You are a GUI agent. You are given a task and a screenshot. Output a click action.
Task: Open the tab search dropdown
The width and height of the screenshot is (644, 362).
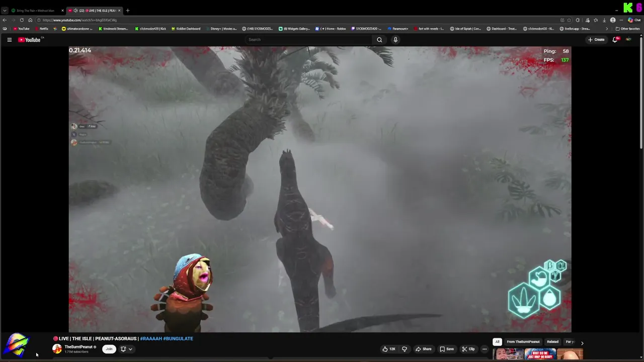pos(5,11)
